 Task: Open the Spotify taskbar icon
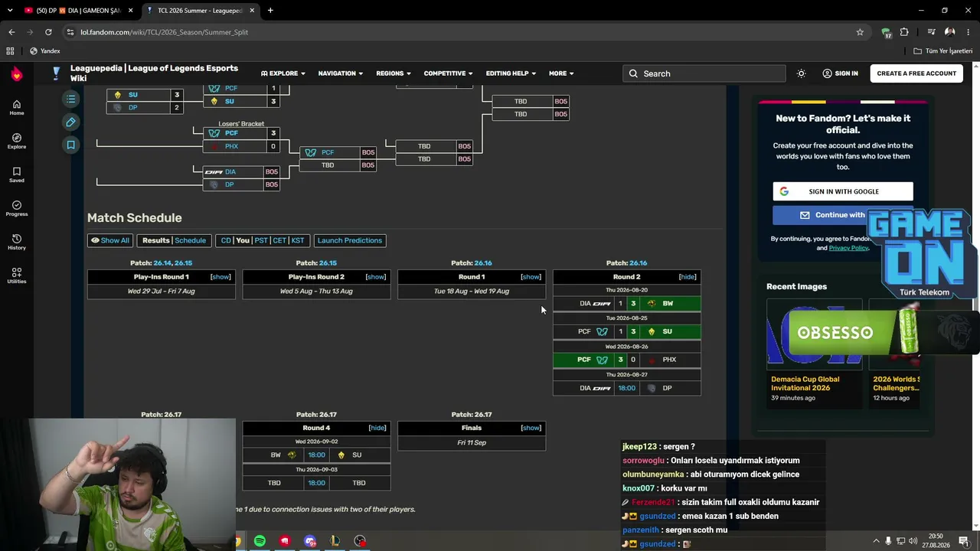[260, 541]
